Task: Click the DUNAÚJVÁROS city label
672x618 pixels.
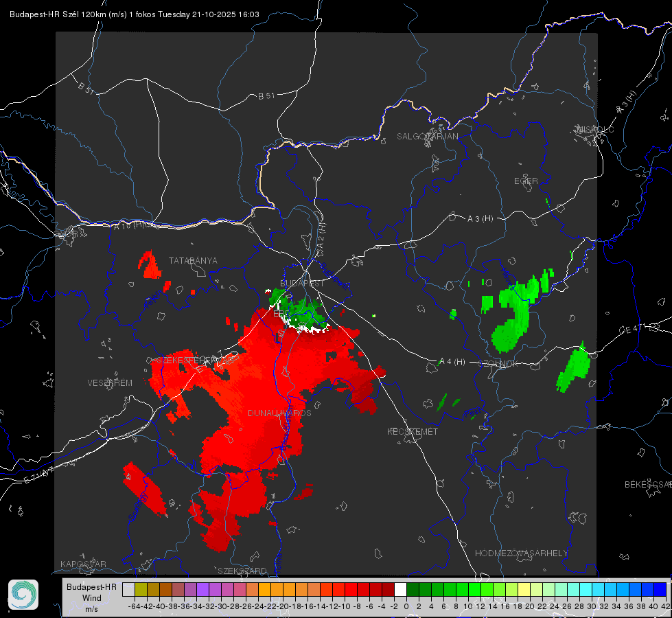Action: click(279, 413)
